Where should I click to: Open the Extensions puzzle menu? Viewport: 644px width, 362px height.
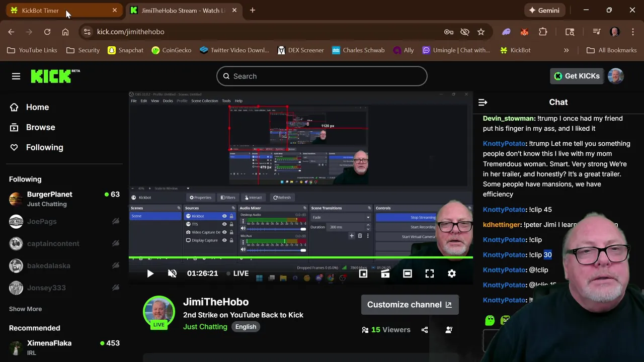(543, 32)
